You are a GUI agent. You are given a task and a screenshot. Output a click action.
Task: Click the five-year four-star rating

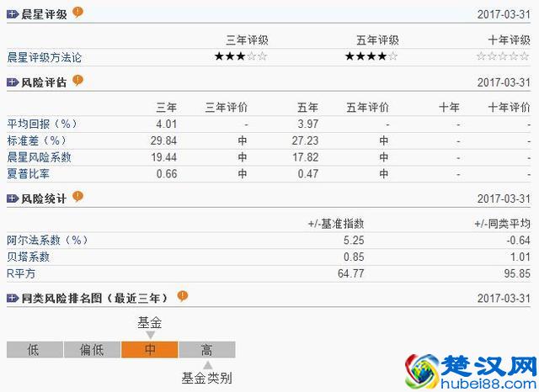tap(371, 56)
